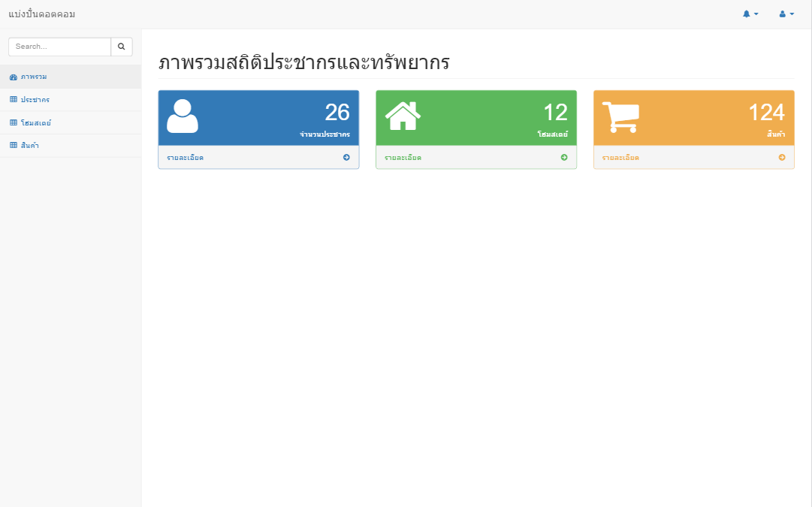Open รายละเอียด link in the green homestay card

pyautogui.click(x=403, y=158)
